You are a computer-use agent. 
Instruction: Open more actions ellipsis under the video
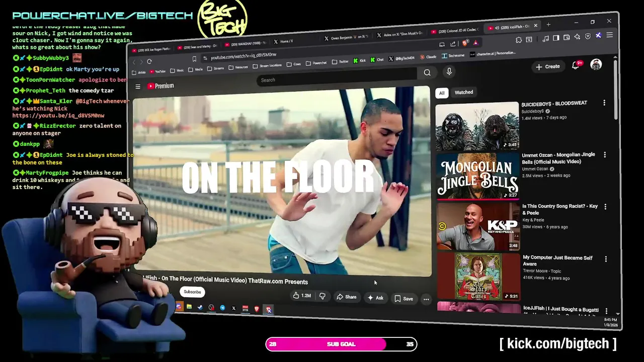coord(426,300)
